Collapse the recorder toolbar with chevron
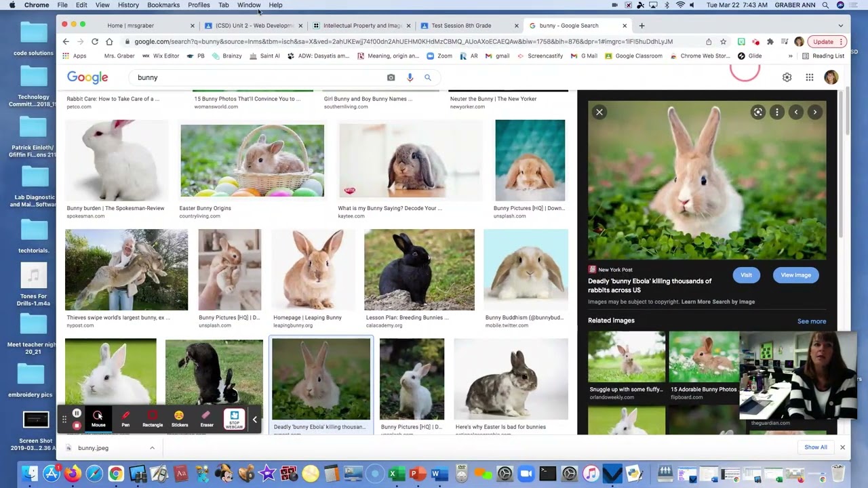868x488 pixels. [255, 420]
